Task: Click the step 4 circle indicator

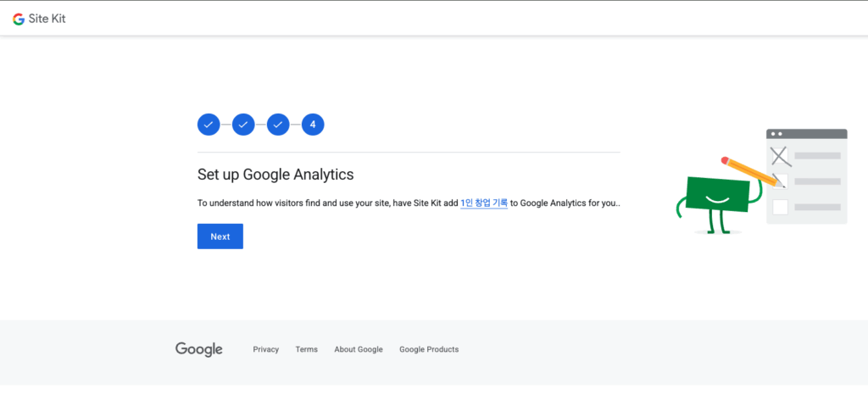Action: click(313, 125)
